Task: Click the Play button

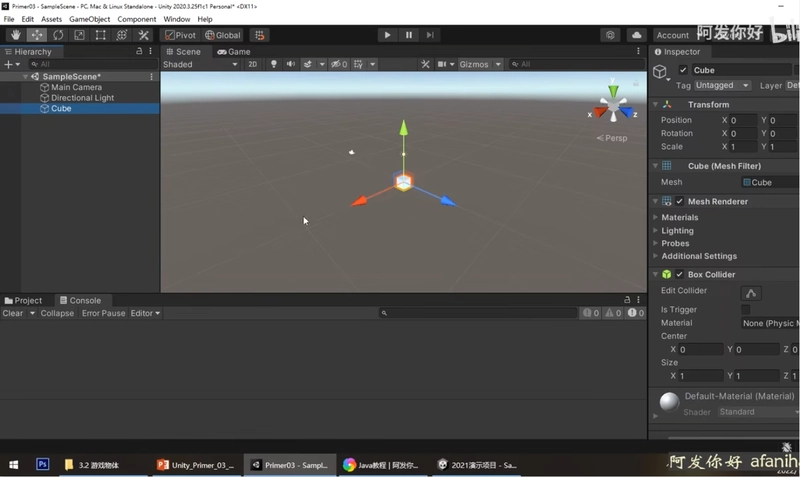Action: click(x=387, y=35)
